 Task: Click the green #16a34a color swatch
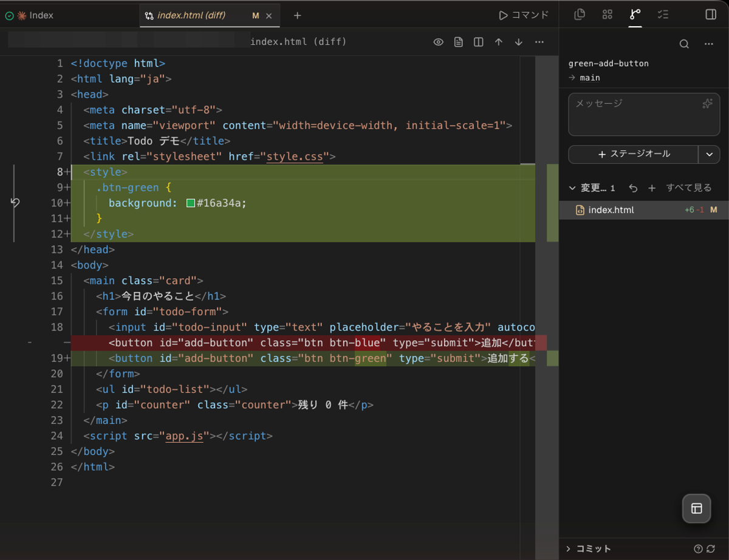(x=191, y=203)
